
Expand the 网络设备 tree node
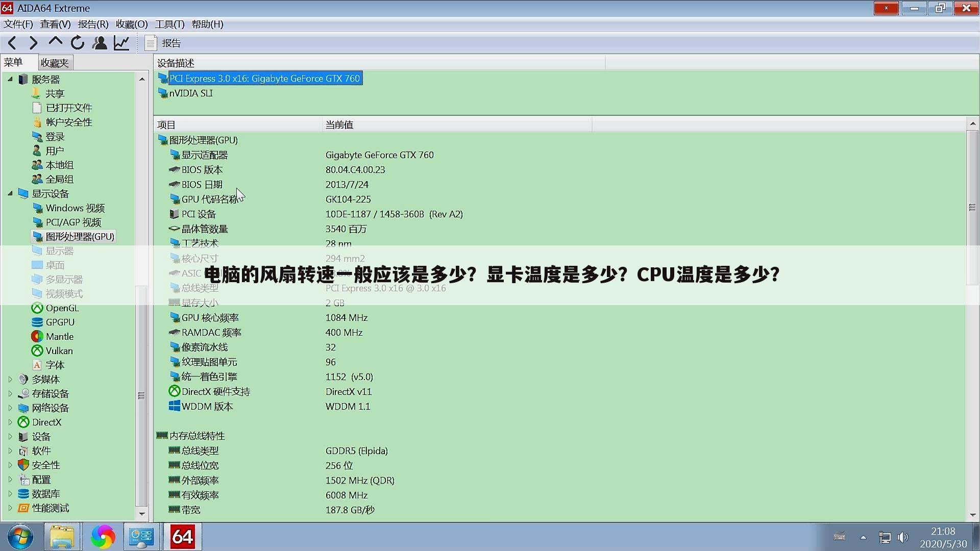(10, 408)
